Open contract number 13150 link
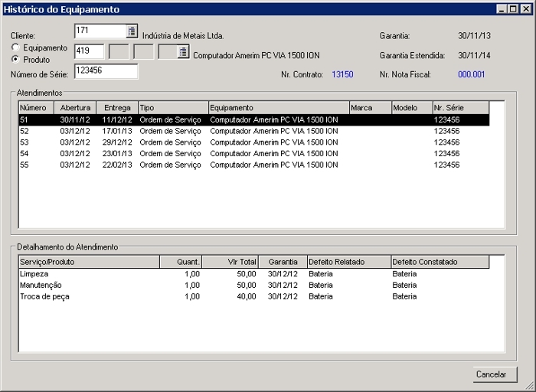 coord(342,74)
